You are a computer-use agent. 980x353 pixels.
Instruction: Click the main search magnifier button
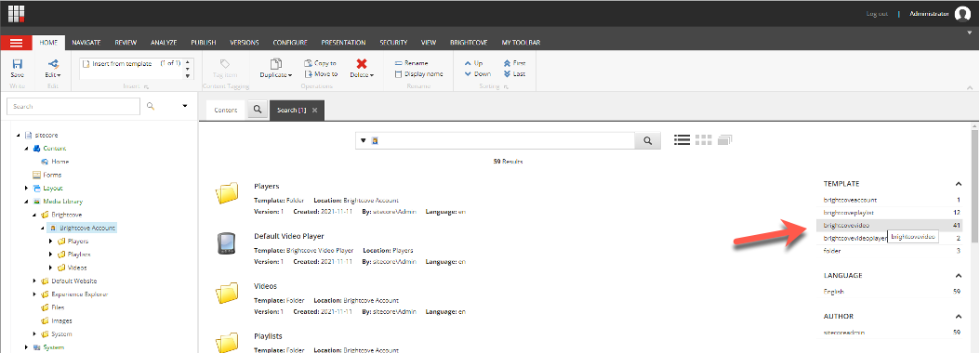(x=648, y=140)
